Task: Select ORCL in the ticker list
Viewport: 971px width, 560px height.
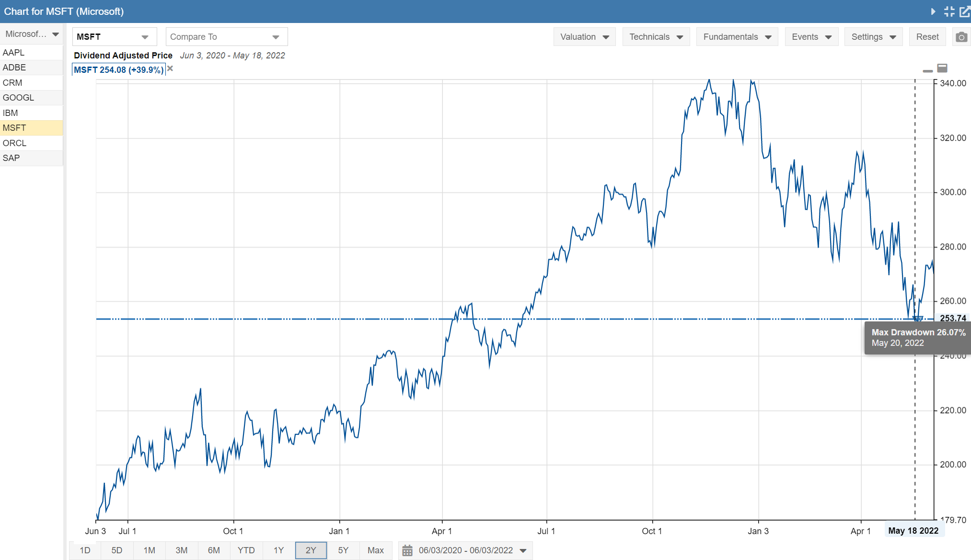Action: click(x=32, y=143)
